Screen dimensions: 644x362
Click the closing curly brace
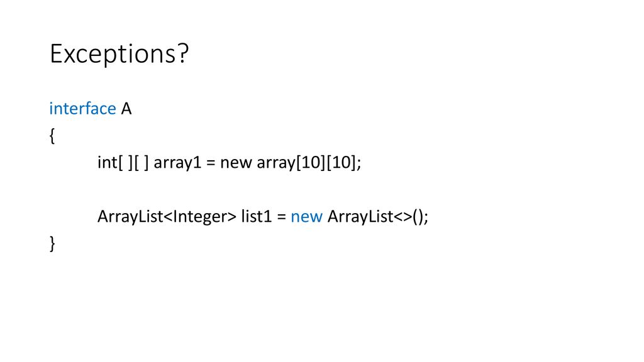52,244
